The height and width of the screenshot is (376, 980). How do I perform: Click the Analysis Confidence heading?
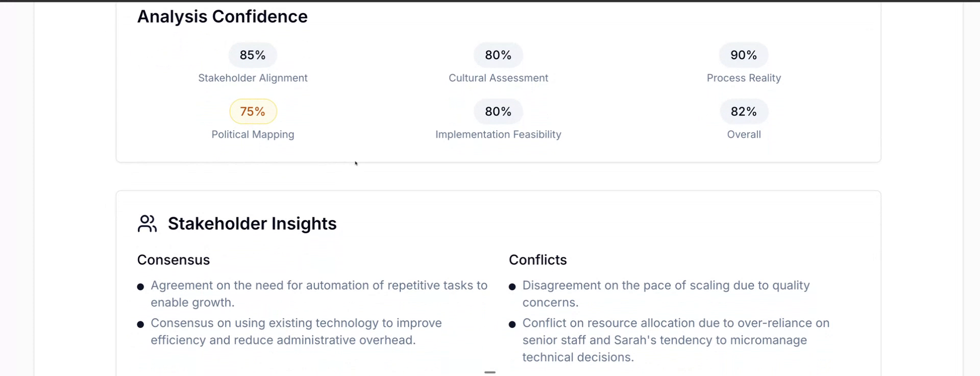[223, 17]
